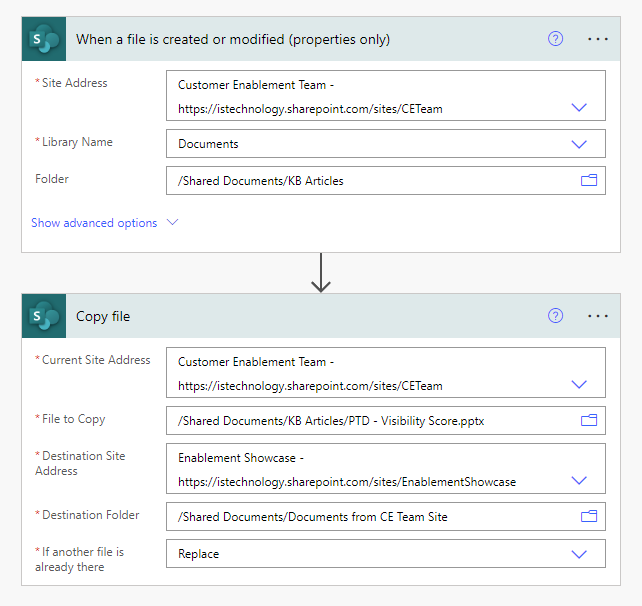Click the SharePoint icon on Copy file card
The width and height of the screenshot is (642, 606).
pos(44,316)
